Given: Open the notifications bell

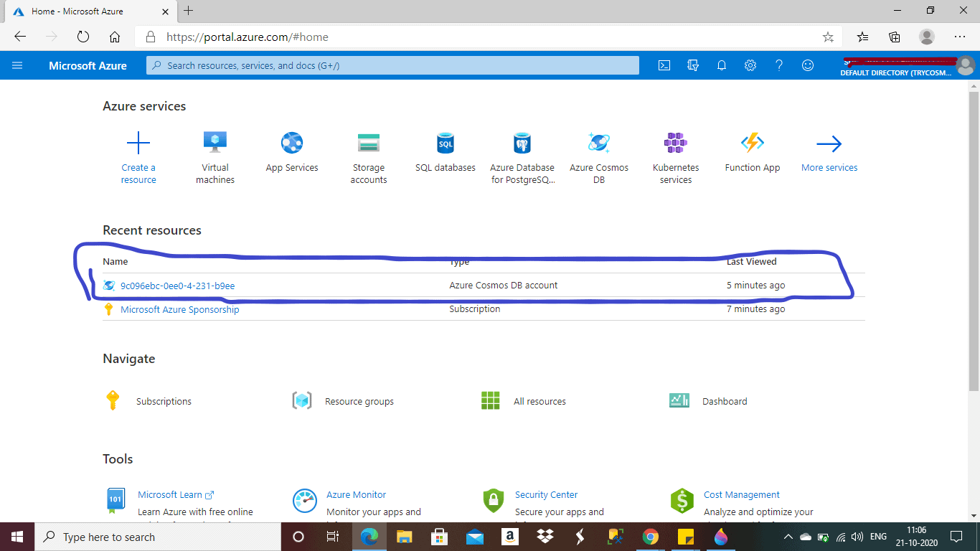Looking at the screenshot, I should (x=722, y=65).
